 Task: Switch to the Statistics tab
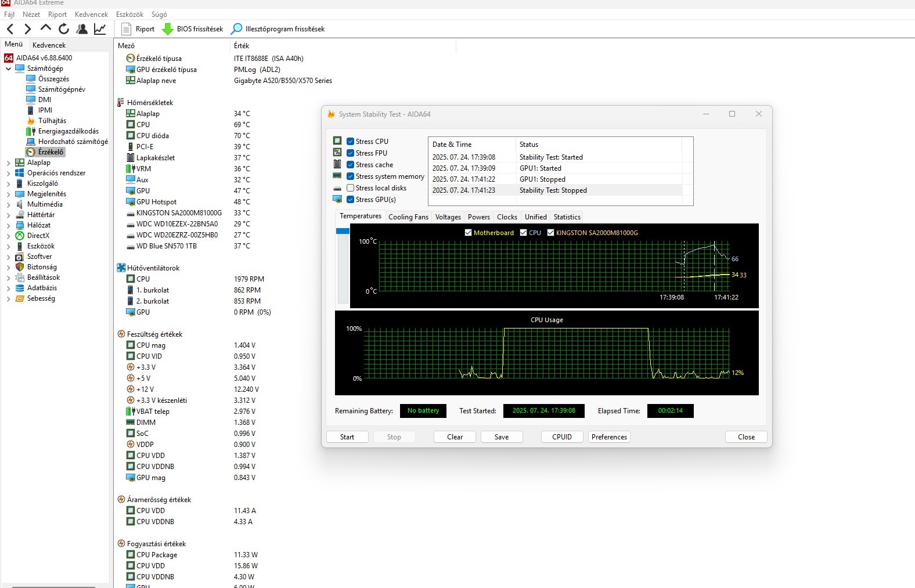(x=567, y=217)
